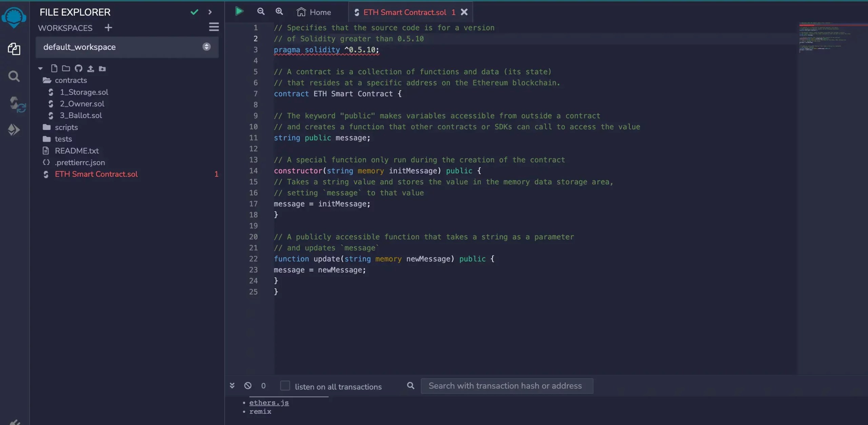Open the file search panel from the sidebar
Screen dimensions: 868x425
tap(14, 76)
